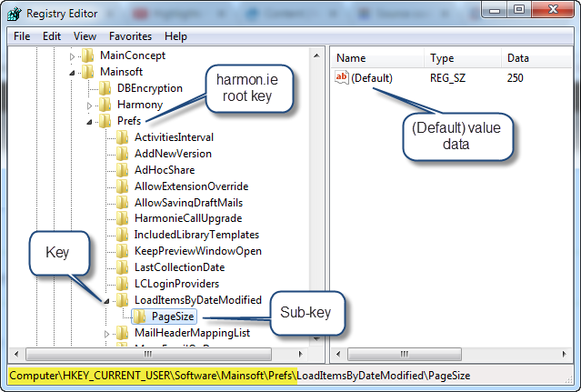Click the Prefs folder icon
581x392 pixels.
point(105,121)
